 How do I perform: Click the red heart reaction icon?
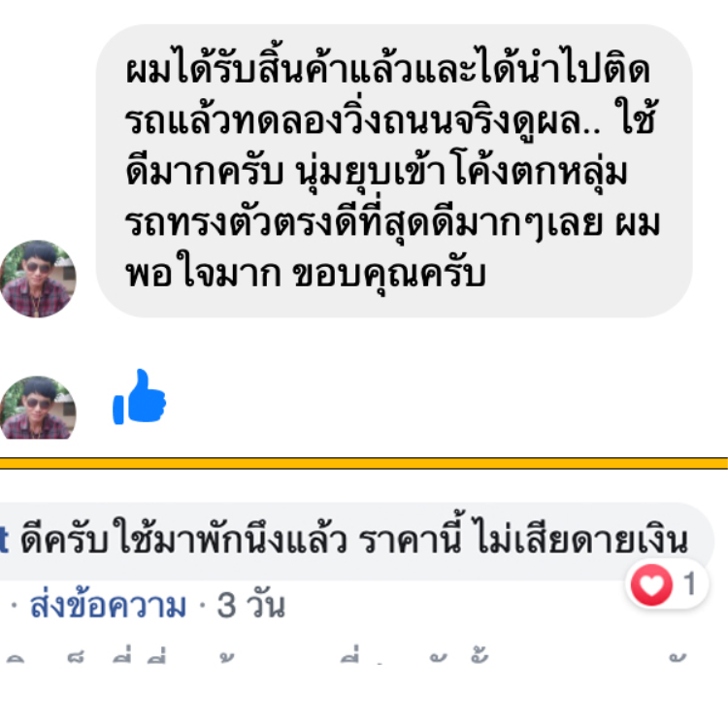click(651, 584)
